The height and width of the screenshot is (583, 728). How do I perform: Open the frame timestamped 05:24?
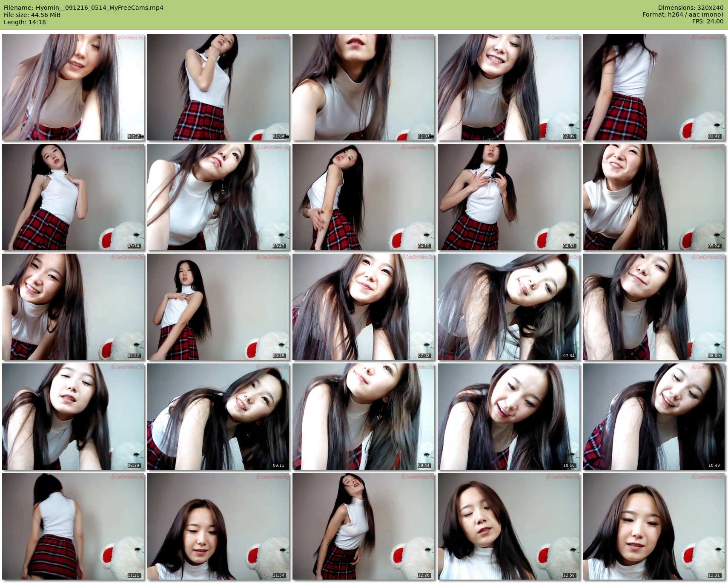tap(654, 197)
